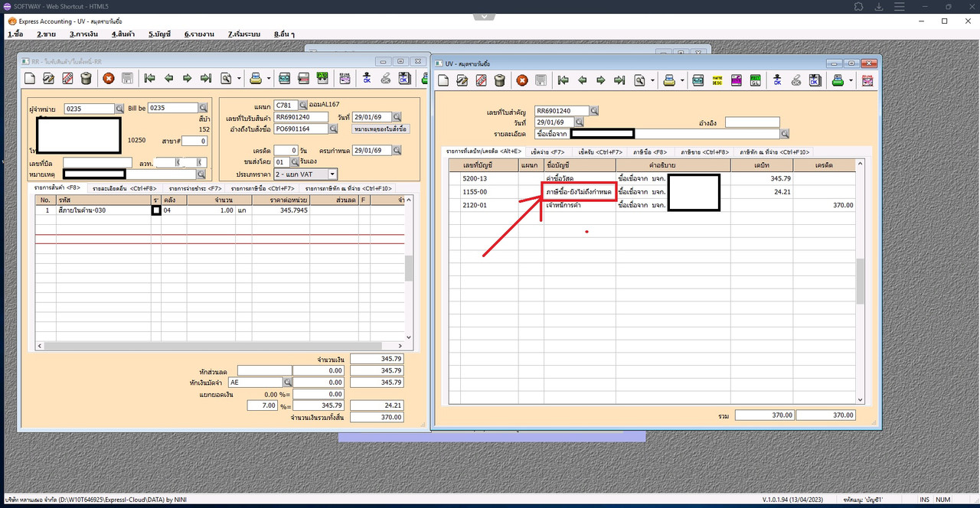Click the New document icon in UV window
Viewport: 980px width, 508px height.
[x=444, y=80]
